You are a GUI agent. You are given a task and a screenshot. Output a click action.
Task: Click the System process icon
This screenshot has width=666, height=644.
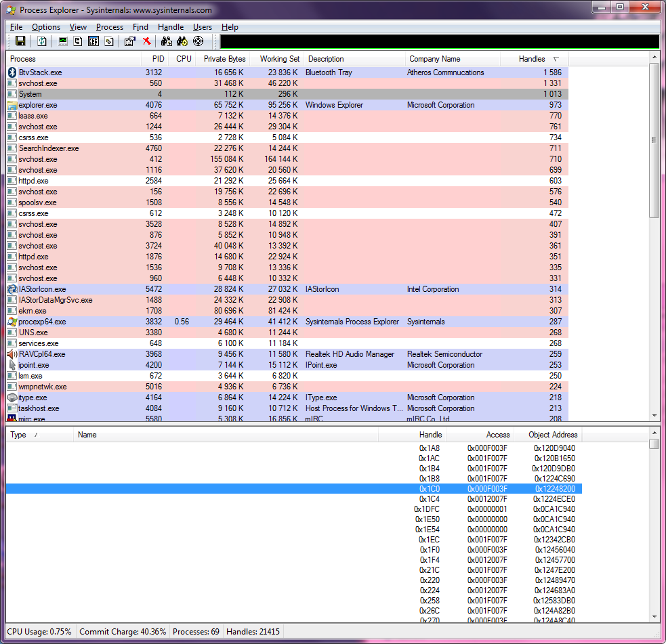coord(12,94)
